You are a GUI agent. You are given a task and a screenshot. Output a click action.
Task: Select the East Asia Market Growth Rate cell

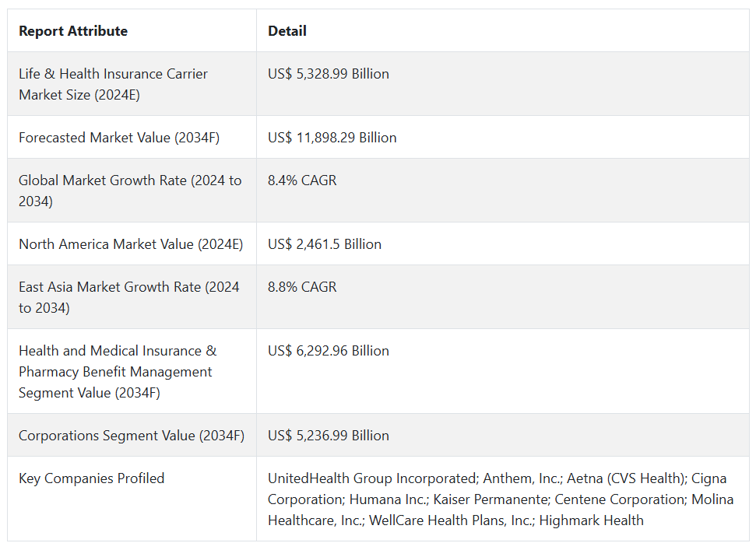point(129,297)
